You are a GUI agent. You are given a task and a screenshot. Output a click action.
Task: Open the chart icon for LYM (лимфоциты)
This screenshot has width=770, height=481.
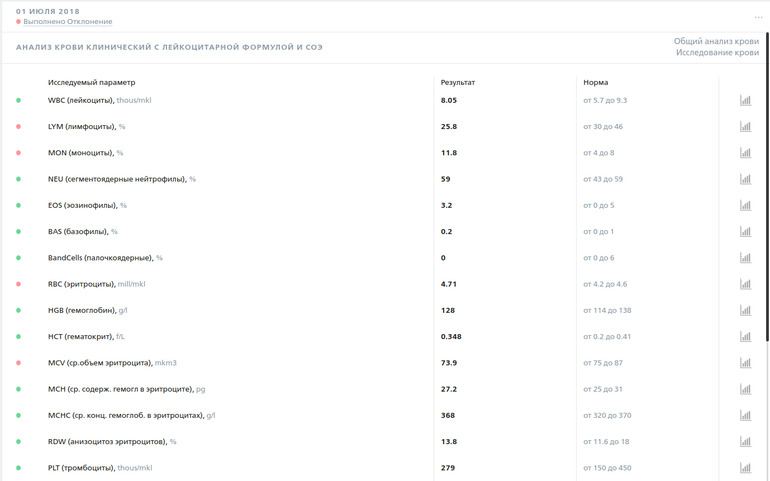coord(745,127)
